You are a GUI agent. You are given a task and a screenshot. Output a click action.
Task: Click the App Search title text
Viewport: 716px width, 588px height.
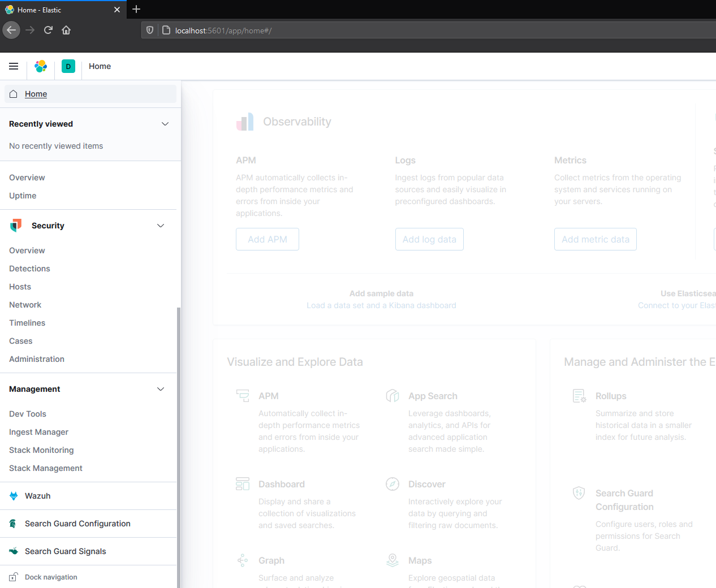point(433,396)
